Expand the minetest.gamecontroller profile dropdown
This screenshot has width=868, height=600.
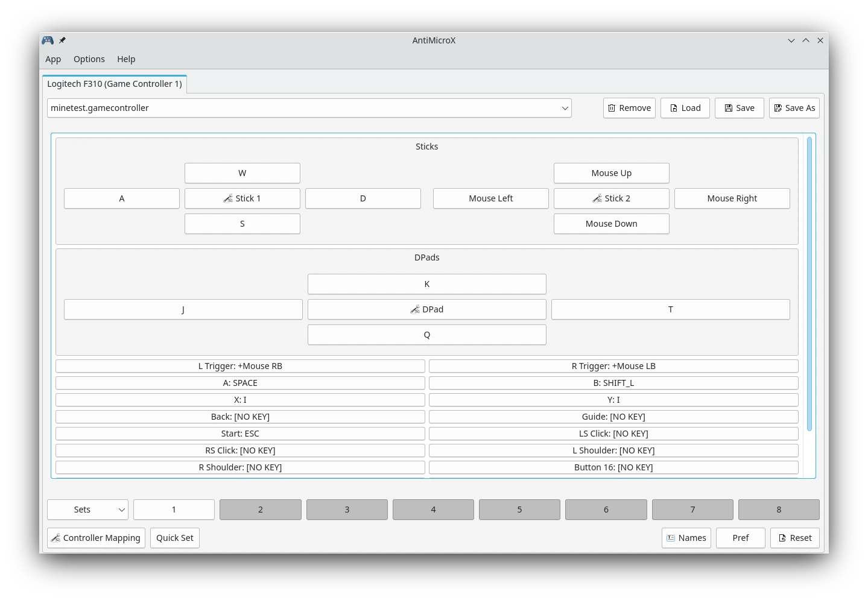(309, 108)
